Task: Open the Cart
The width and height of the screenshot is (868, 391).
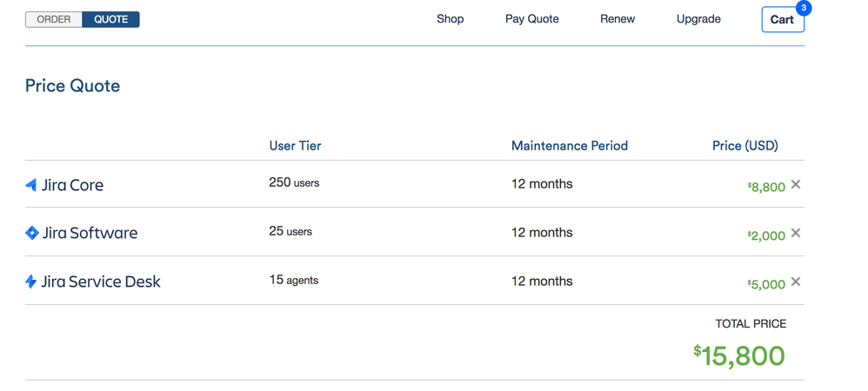Action: (783, 19)
